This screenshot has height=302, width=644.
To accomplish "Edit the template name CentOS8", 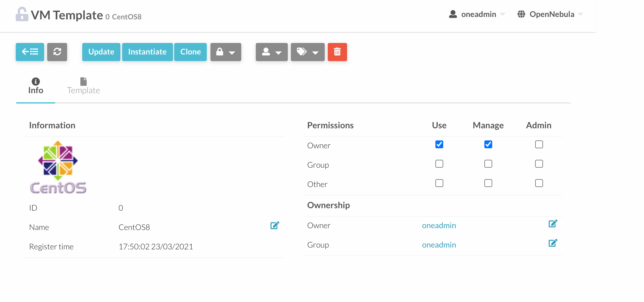I will (275, 225).
